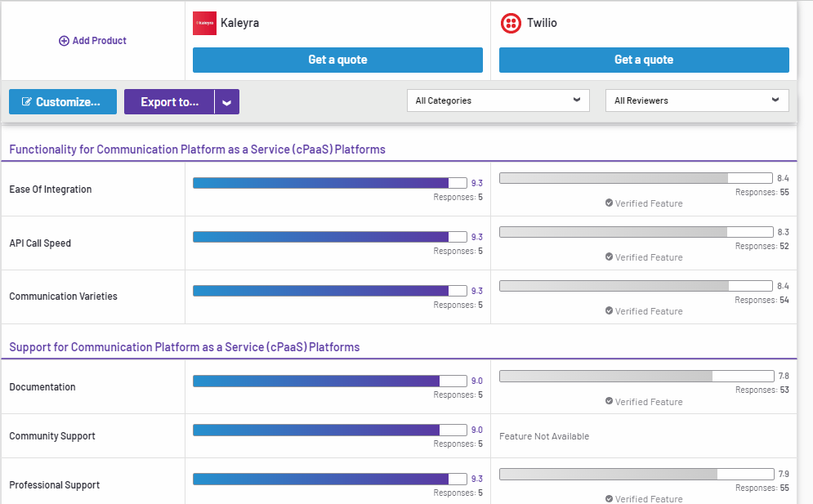Open the Twilio product name
The image size is (813, 504).
point(542,23)
